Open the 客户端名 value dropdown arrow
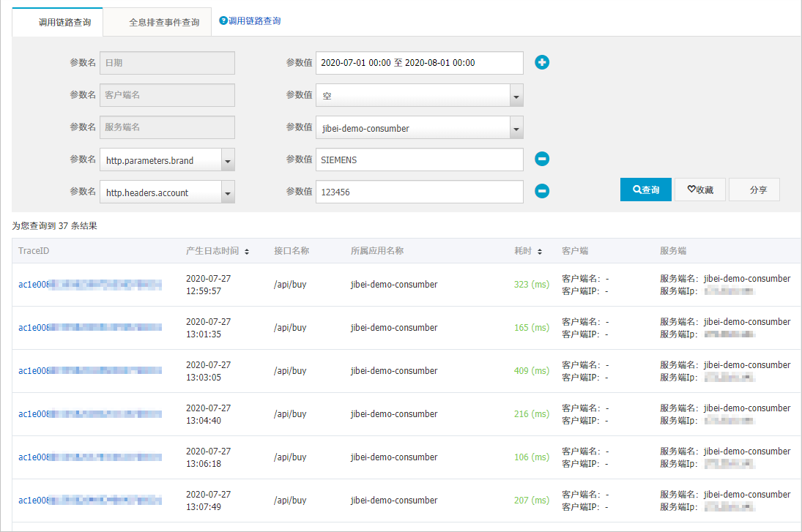Viewport: 802px width, 532px height. click(516, 96)
